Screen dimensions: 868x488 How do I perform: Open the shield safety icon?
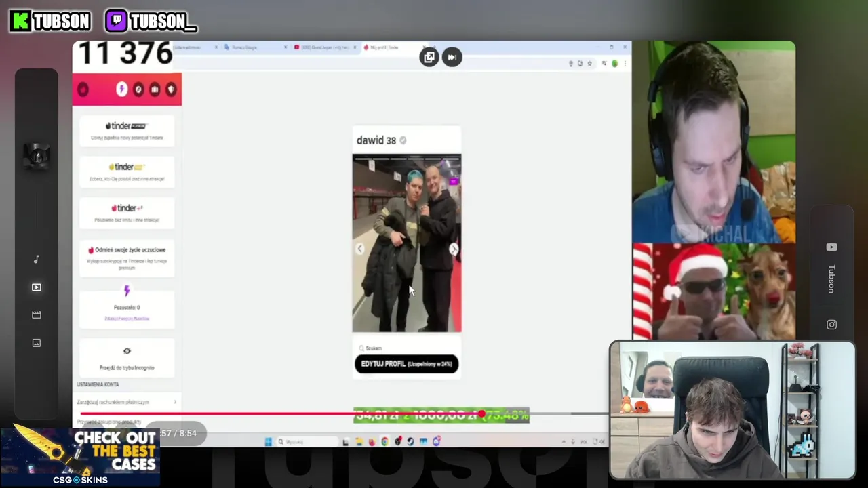coord(171,89)
